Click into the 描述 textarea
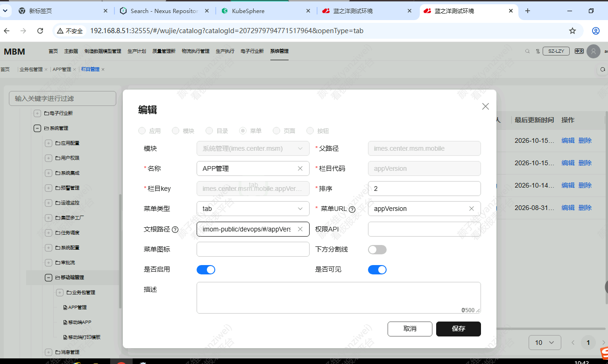This screenshot has width=608, height=364. (x=339, y=298)
